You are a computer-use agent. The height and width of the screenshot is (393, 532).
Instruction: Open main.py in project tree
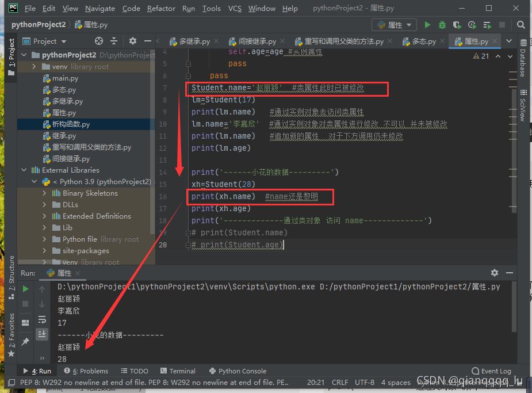65,78
